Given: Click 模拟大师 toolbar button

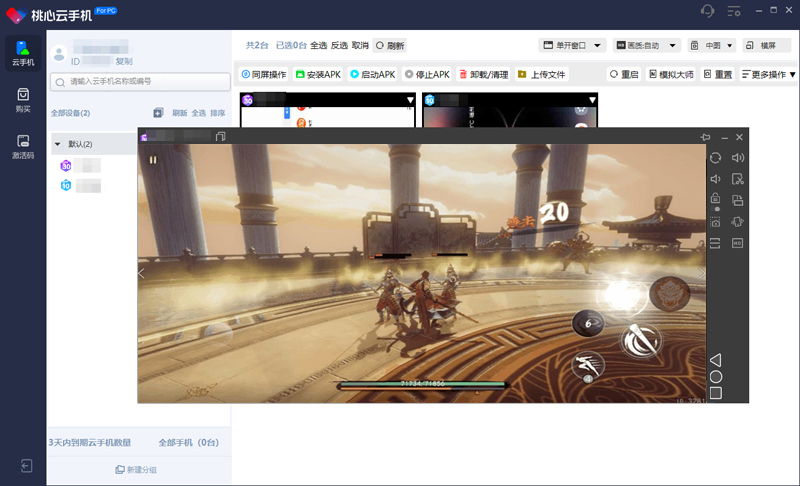Looking at the screenshot, I should [x=671, y=74].
